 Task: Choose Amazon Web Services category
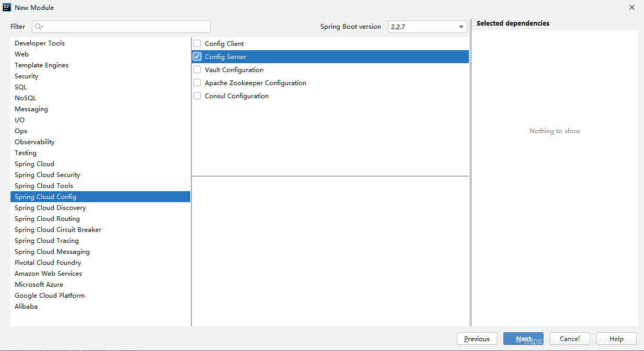(100, 274)
